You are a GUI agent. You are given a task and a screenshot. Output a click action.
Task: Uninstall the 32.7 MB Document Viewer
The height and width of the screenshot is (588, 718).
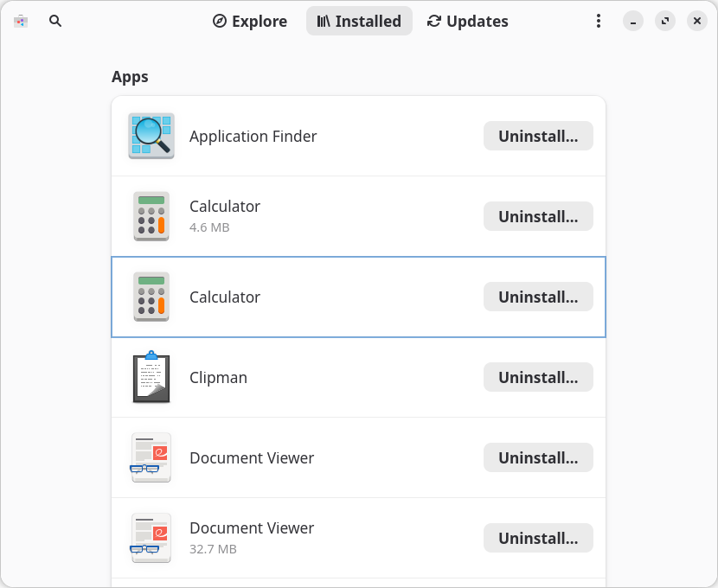[x=538, y=538]
